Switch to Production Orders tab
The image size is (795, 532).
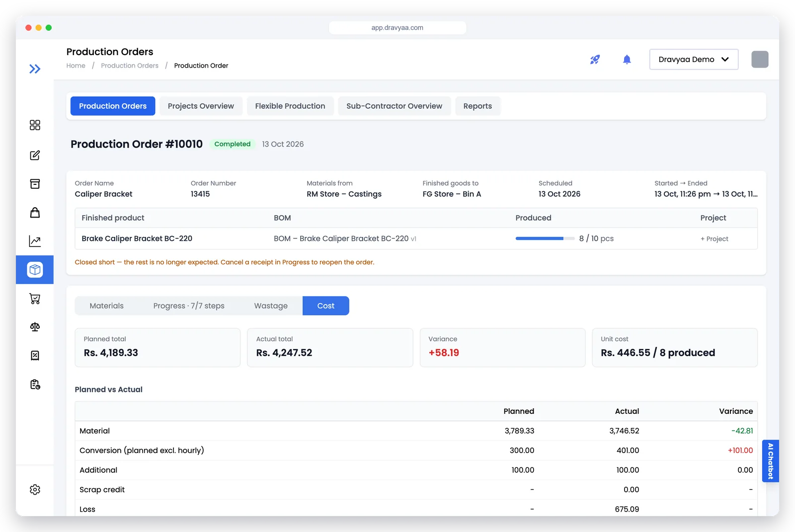(113, 106)
